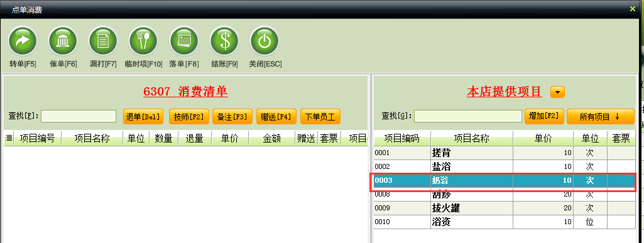
Task: Click the 下单员工 button
Action: pyautogui.click(x=320, y=117)
